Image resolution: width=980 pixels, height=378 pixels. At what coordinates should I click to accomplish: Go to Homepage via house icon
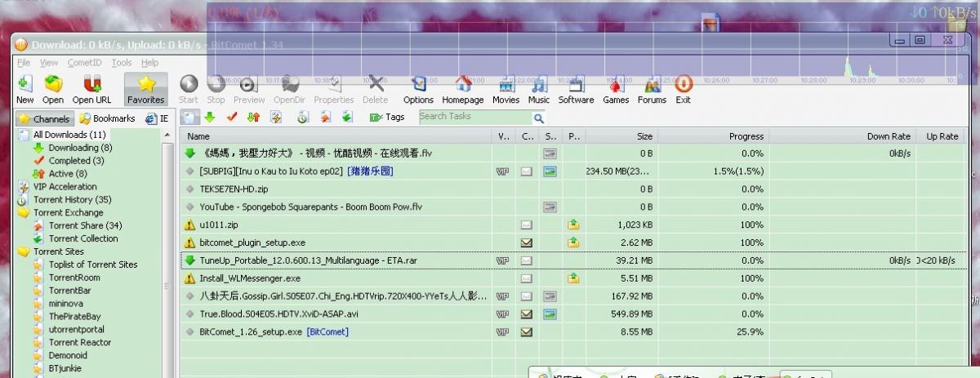tap(463, 89)
